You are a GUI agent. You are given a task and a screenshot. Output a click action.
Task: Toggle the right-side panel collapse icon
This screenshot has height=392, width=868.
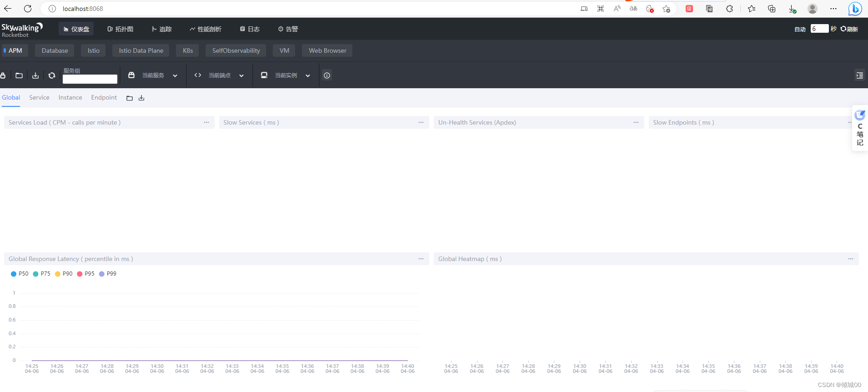pos(859,75)
